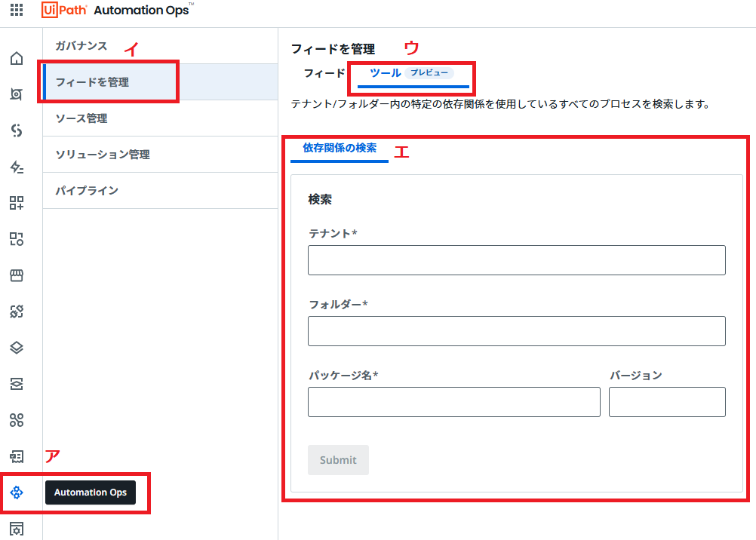
Task: Switch to the ツール preview tab
Action: (x=413, y=73)
